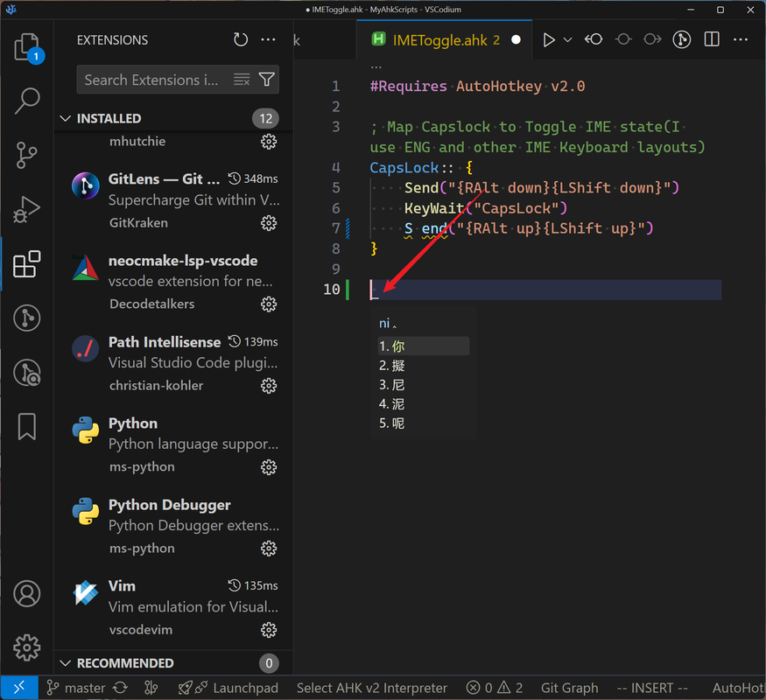Manage Path Intellisense extension gear
766x700 pixels.
coord(269,386)
